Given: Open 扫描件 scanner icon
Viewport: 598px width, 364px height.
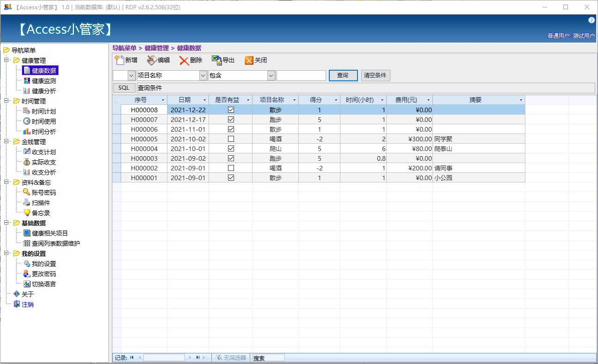Looking at the screenshot, I should click(x=27, y=203).
